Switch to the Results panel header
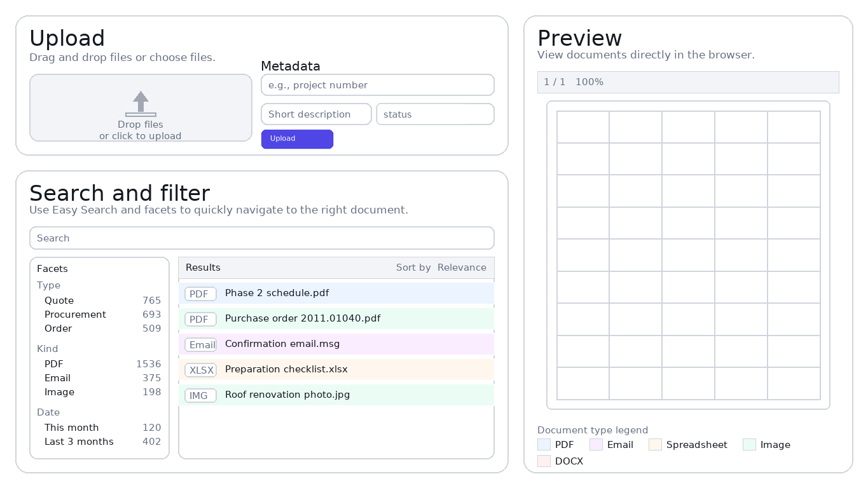Viewport: 868px width, 488px height. coord(203,268)
